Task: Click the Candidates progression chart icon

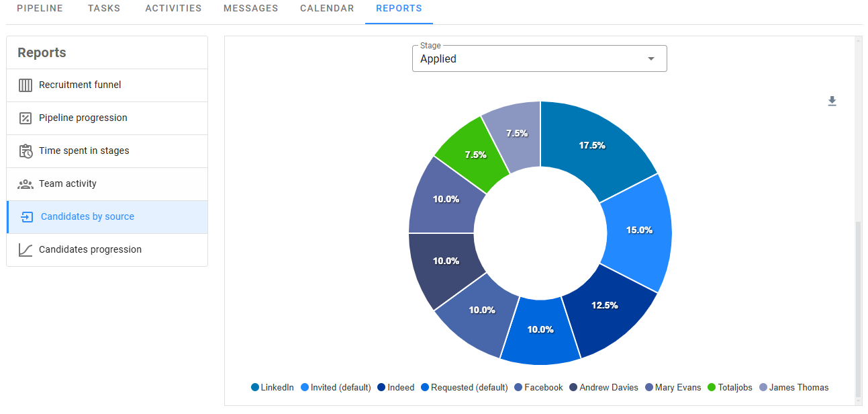Action: point(26,249)
